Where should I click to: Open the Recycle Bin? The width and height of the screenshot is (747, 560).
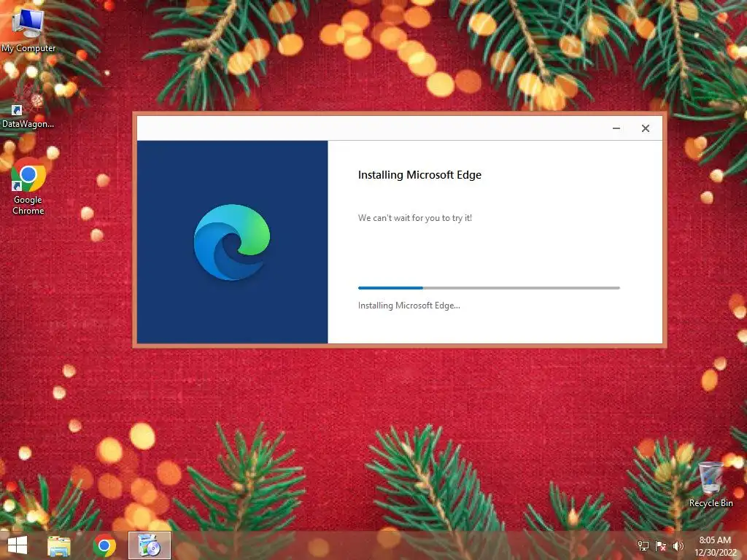pyautogui.click(x=711, y=484)
